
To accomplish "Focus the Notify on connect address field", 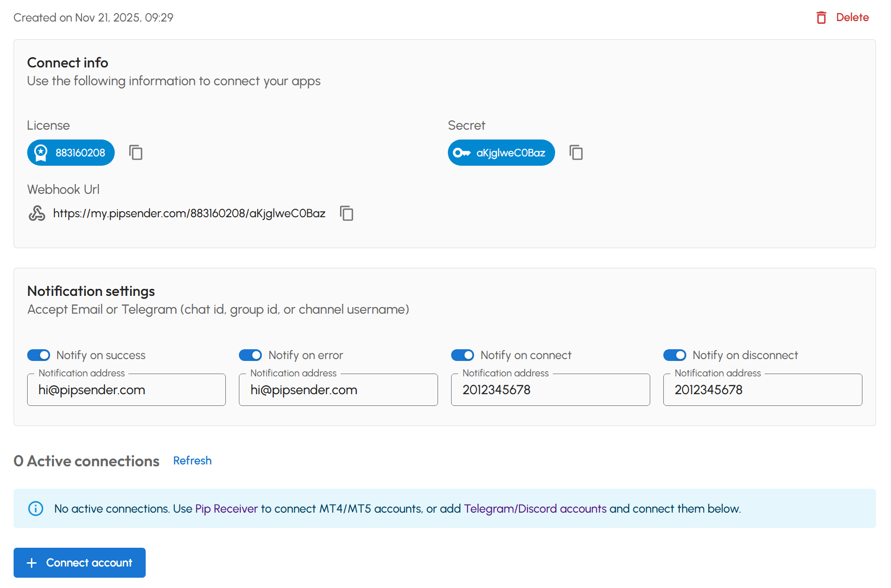I will (x=550, y=390).
